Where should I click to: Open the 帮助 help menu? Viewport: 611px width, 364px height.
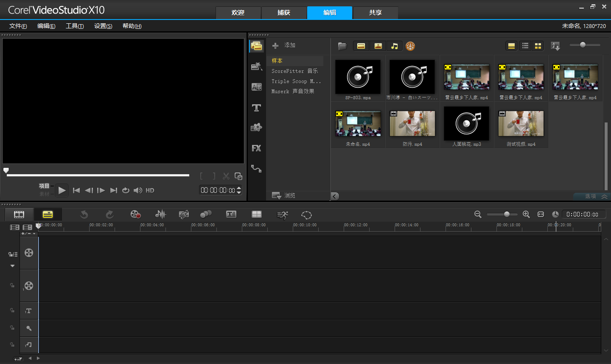[x=132, y=26]
